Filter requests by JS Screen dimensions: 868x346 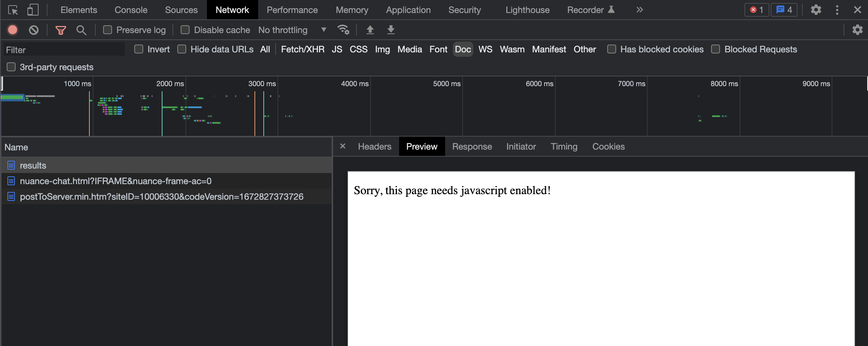click(x=337, y=49)
